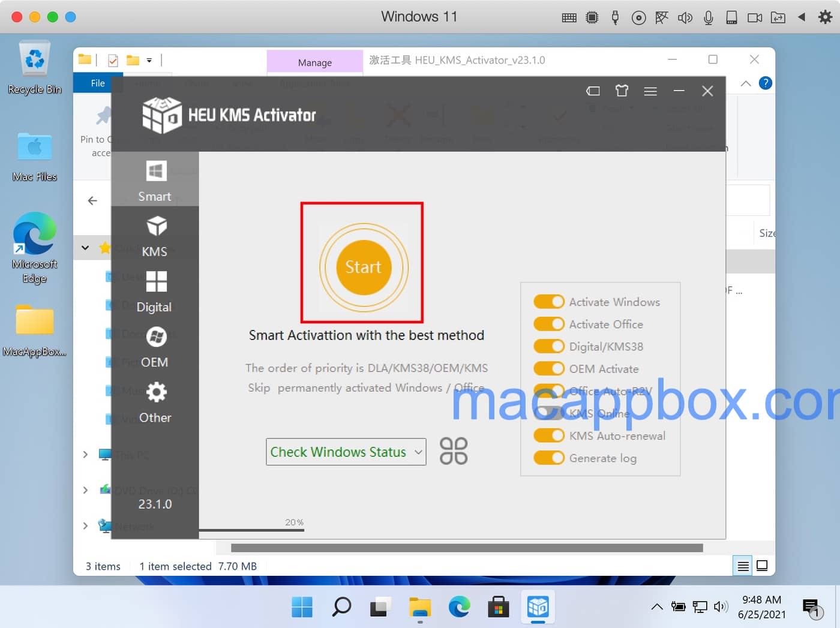Click the Explorer horizontal scrollbar

point(467,548)
